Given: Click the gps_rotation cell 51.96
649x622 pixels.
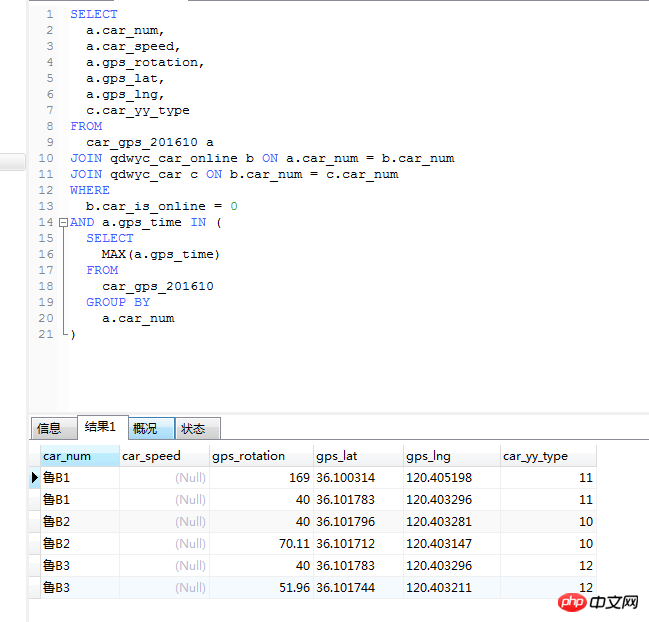Looking at the screenshot, I should click(x=261, y=587).
